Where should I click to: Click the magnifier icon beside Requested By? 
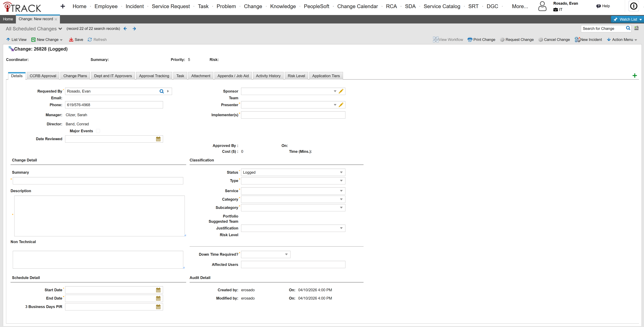tap(161, 91)
